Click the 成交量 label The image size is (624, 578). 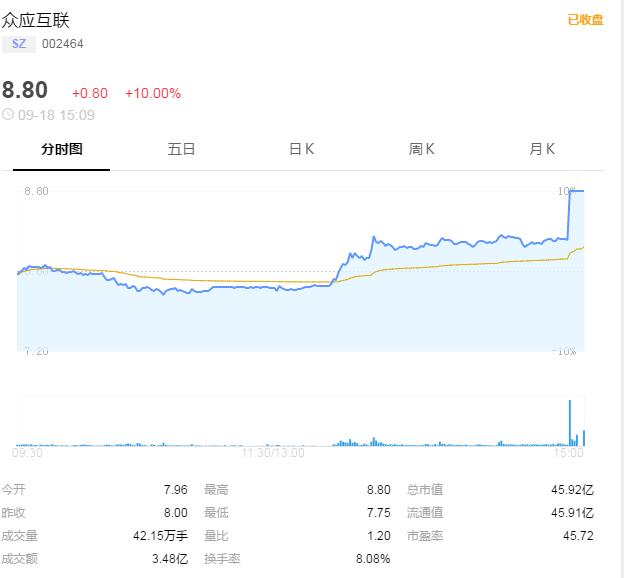click(20, 536)
